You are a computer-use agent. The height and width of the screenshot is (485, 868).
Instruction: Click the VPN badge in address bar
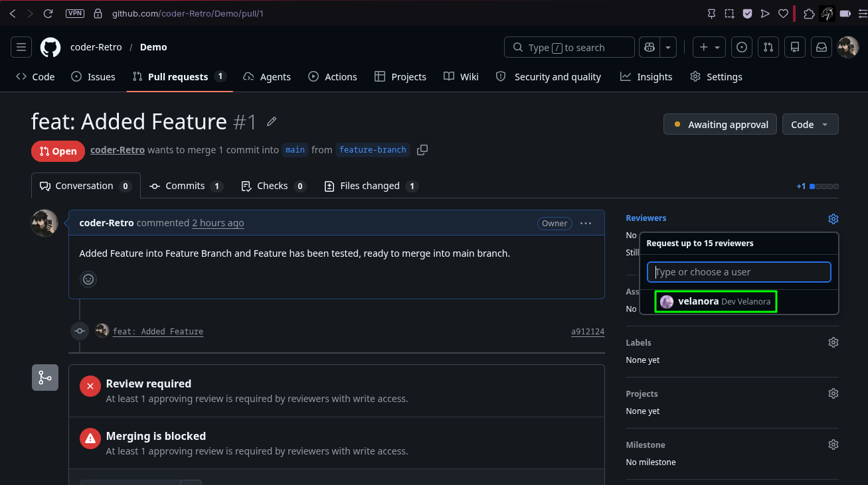click(75, 13)
